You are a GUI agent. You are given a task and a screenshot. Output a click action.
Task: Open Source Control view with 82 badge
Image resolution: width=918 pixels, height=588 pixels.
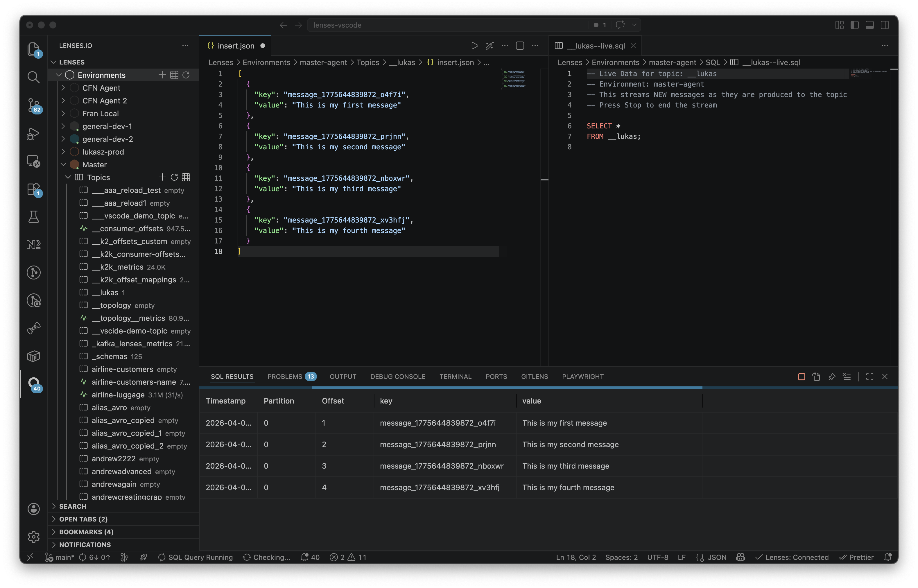tap(34, 105)
